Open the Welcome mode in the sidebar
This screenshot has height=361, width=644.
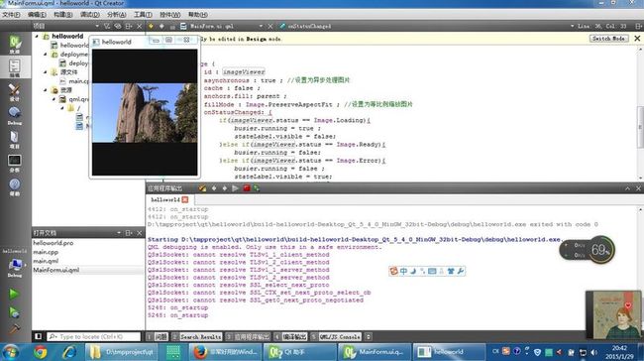[15, 44]
